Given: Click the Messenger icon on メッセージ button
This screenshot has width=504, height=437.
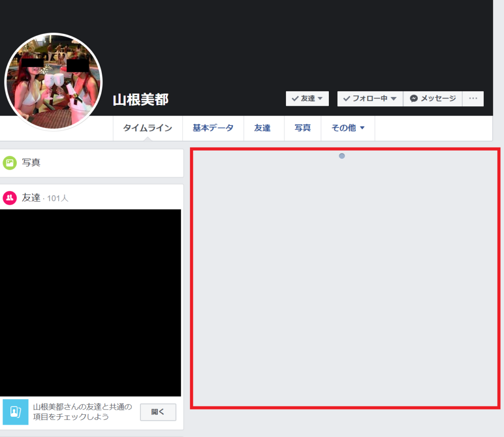Looking at the screenshot, I should pyautogui.click(x=414, y=98).
